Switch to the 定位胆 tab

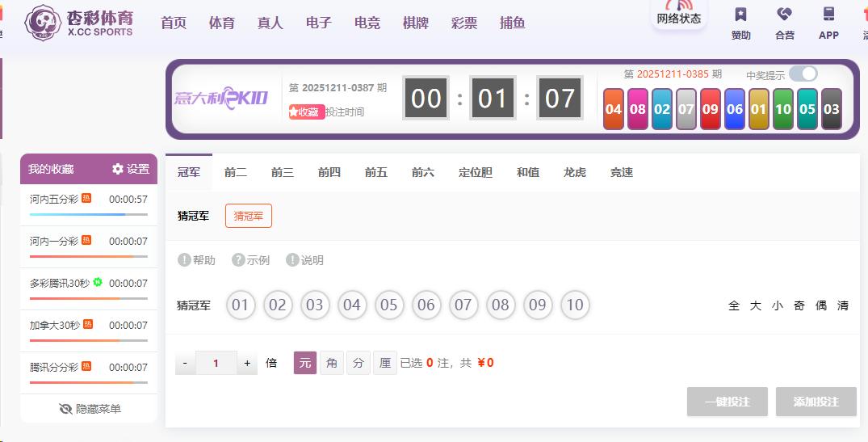click(x=475, y=172)
